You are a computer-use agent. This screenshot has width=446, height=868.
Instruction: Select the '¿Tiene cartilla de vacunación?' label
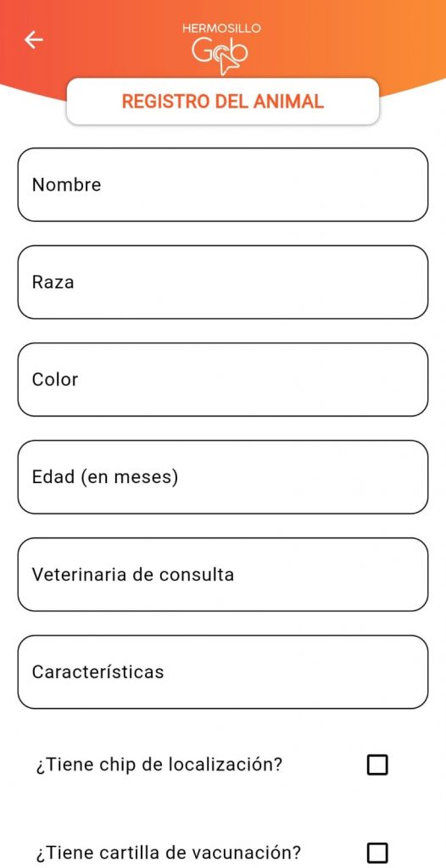coord(169,852)
